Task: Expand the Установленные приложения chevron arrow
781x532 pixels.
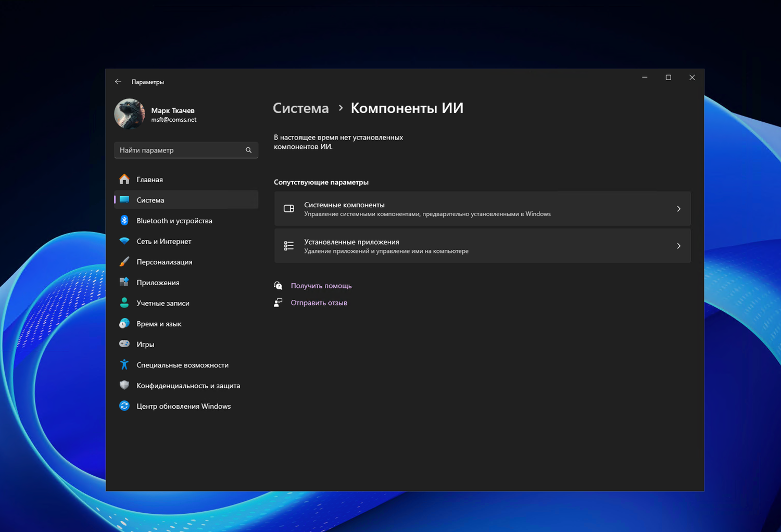Action: 678,246
